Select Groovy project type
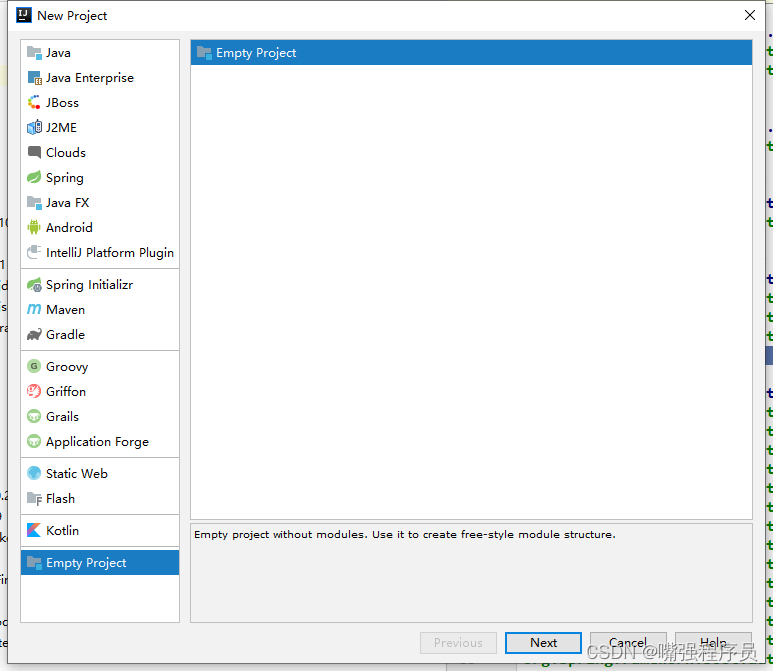This screenshot has height=671, width=773. pos(100,366)
